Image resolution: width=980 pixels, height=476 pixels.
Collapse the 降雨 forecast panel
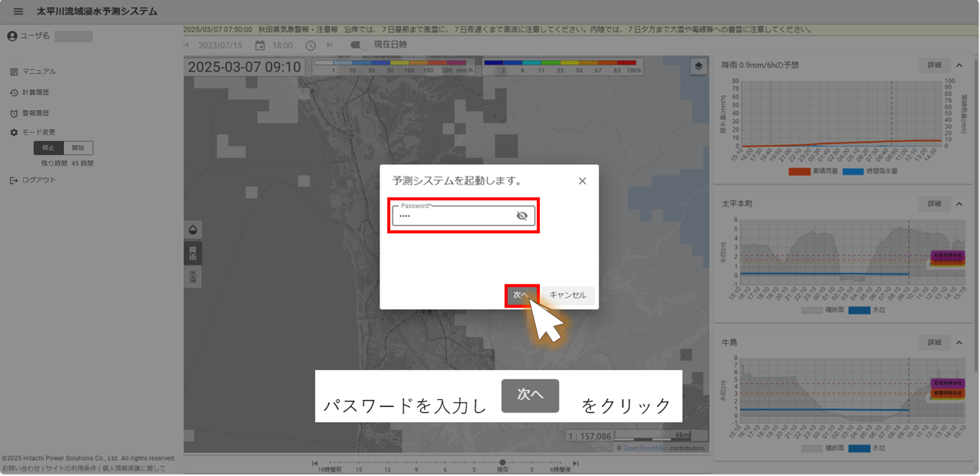[959, 65]
